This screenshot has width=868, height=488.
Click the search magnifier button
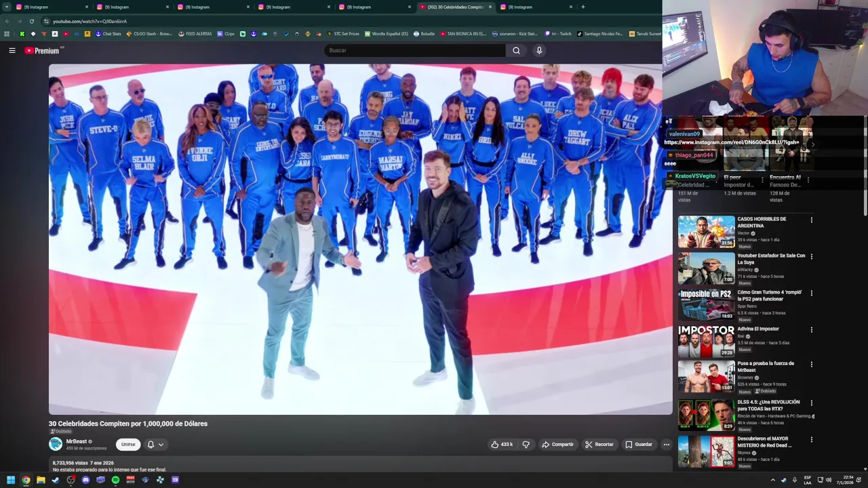point(516,50)
